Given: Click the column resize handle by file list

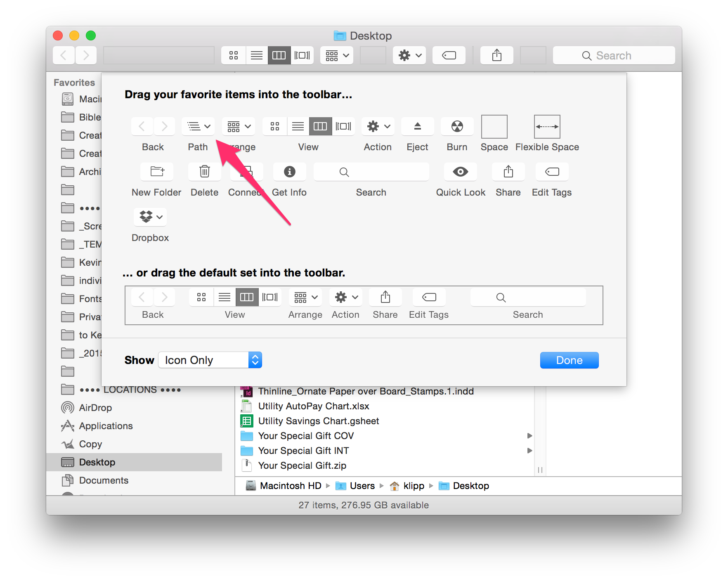Looking at the screenshot, I should [540, 470].
